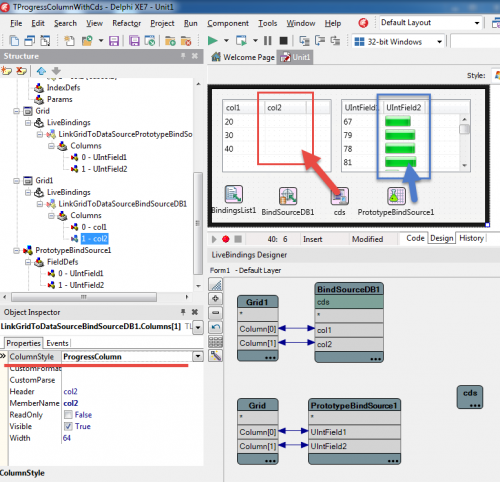Click the Stop program toolbar icon

pyautogui.click(x=283, y=41)
